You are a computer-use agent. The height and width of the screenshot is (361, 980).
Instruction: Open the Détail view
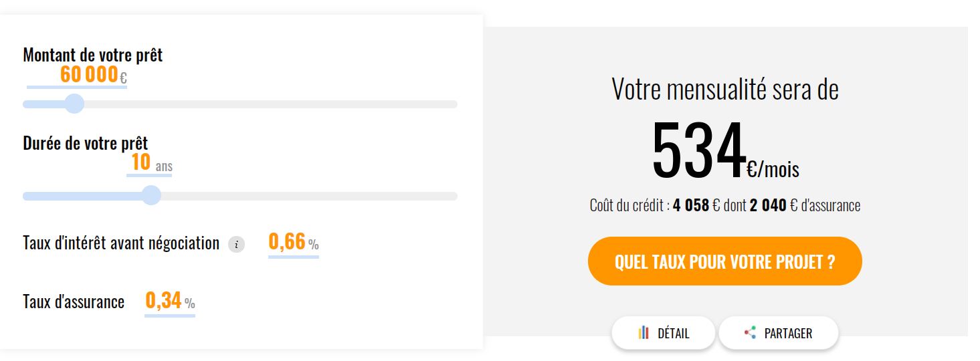tap(663, 333)
